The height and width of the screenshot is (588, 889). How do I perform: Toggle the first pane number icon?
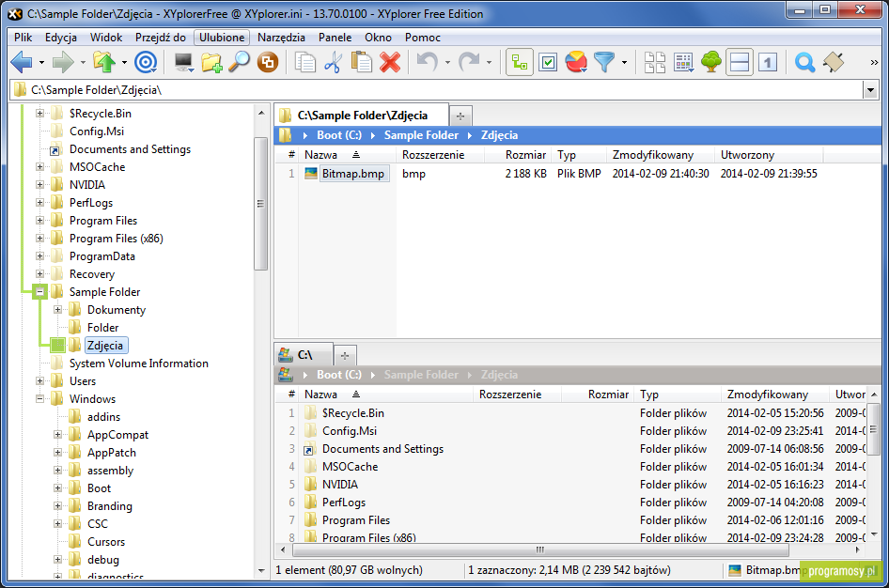(768, 62)
